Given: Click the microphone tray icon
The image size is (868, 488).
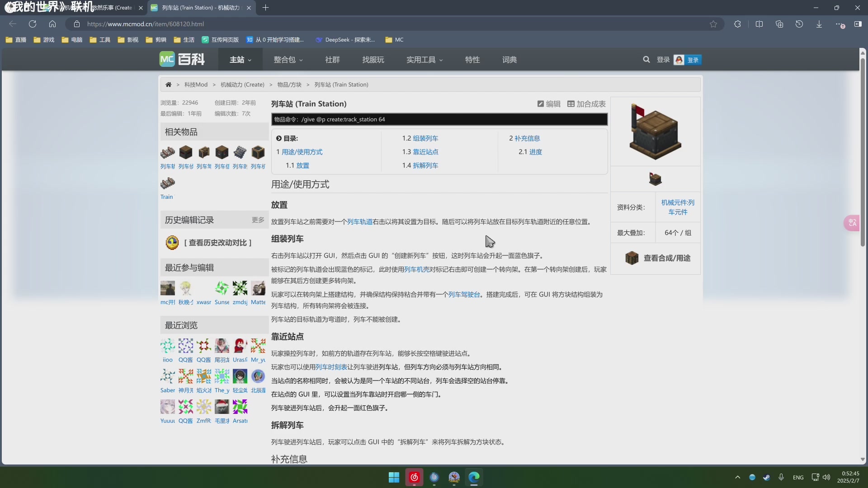Looking at the screenshot, I should pyautogui.click(x=781, y=477).
